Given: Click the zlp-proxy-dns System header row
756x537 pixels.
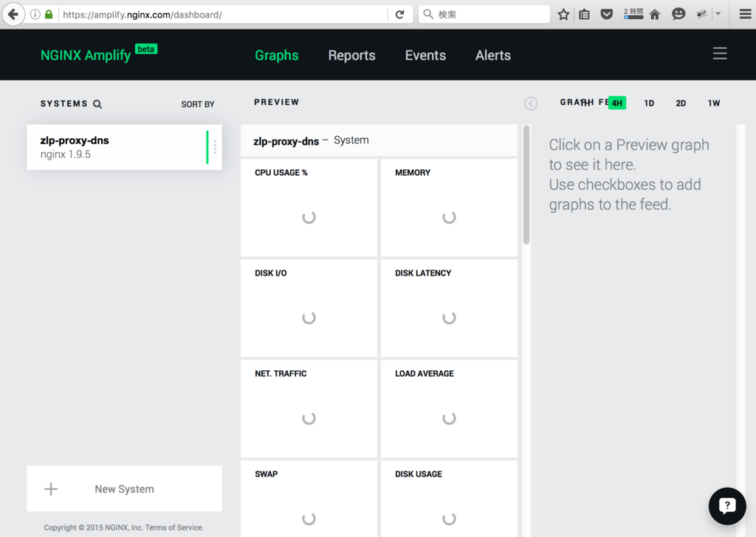Looking at the screenshot, I should pyautogui.click(x=379, y=140).
